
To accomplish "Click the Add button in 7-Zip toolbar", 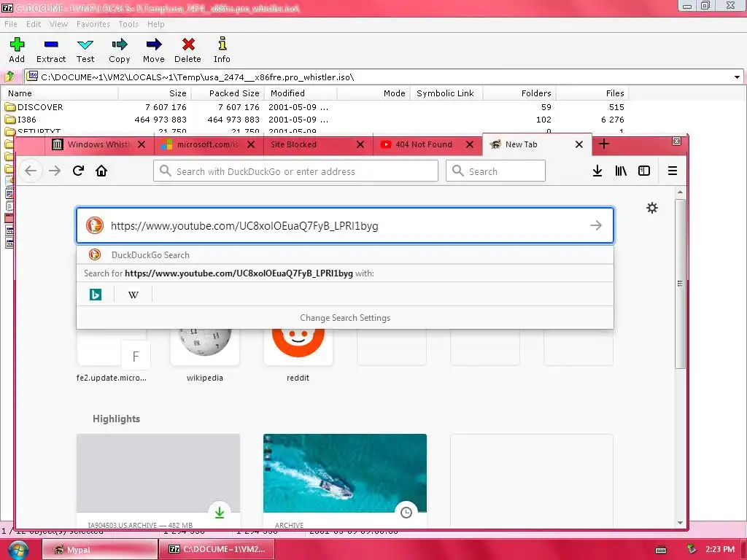I will tap(17, 50).
